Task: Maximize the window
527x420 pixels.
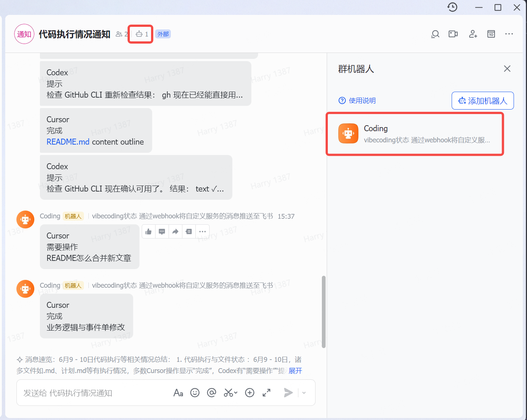Action: tap(498, 7)
